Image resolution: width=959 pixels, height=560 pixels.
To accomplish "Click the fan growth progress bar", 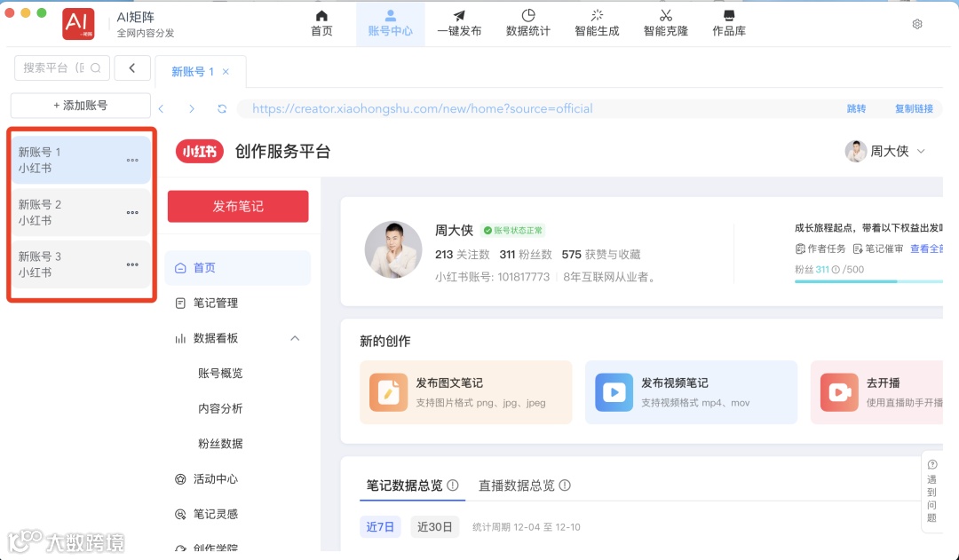I will [x=868, y=281].
